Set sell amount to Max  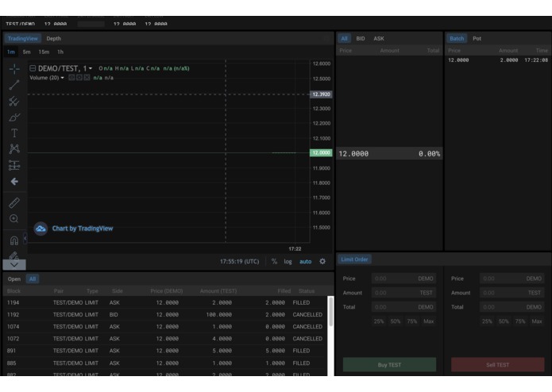(537, 321)
